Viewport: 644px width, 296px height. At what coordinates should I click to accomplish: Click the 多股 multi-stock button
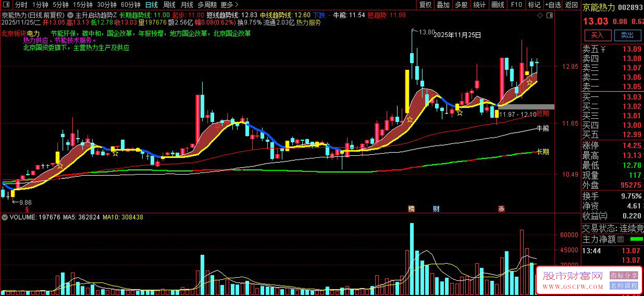coord(461,5)
